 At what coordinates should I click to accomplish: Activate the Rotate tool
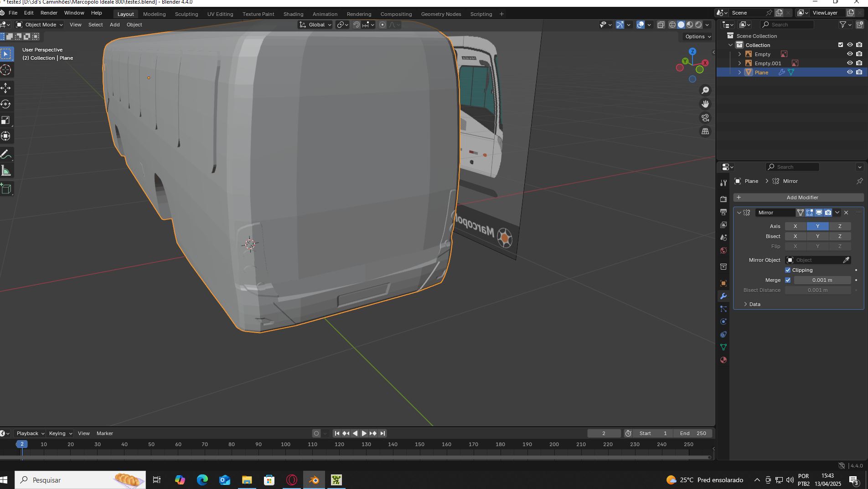pos(6,104)
